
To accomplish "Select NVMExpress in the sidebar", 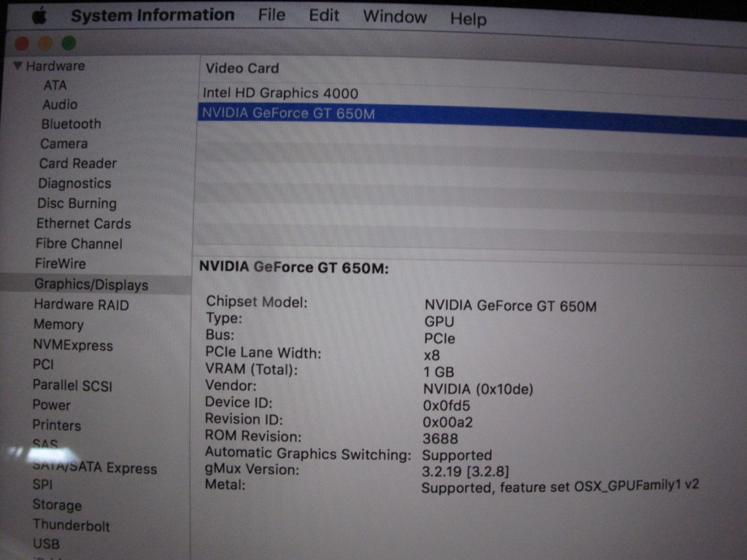I will coord(73,345).
